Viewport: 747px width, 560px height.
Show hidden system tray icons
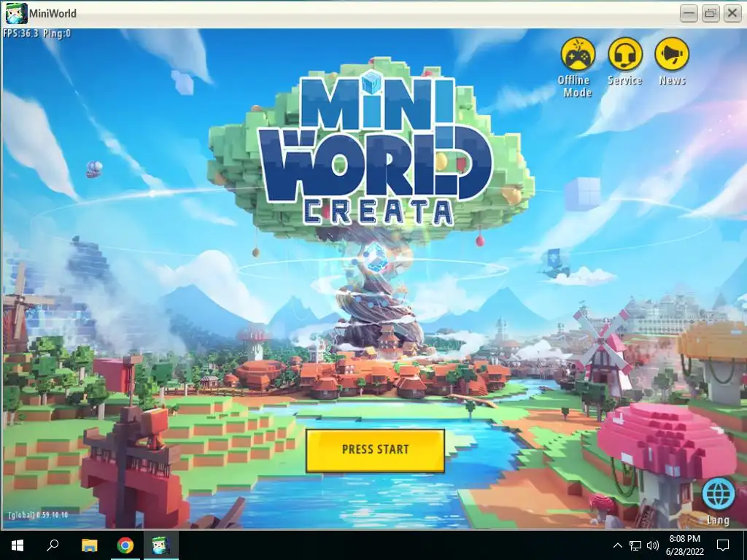[x=617, y=545]
